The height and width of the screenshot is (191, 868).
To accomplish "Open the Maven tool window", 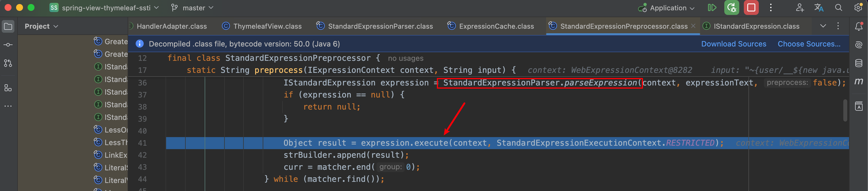I will click(859, 81).
